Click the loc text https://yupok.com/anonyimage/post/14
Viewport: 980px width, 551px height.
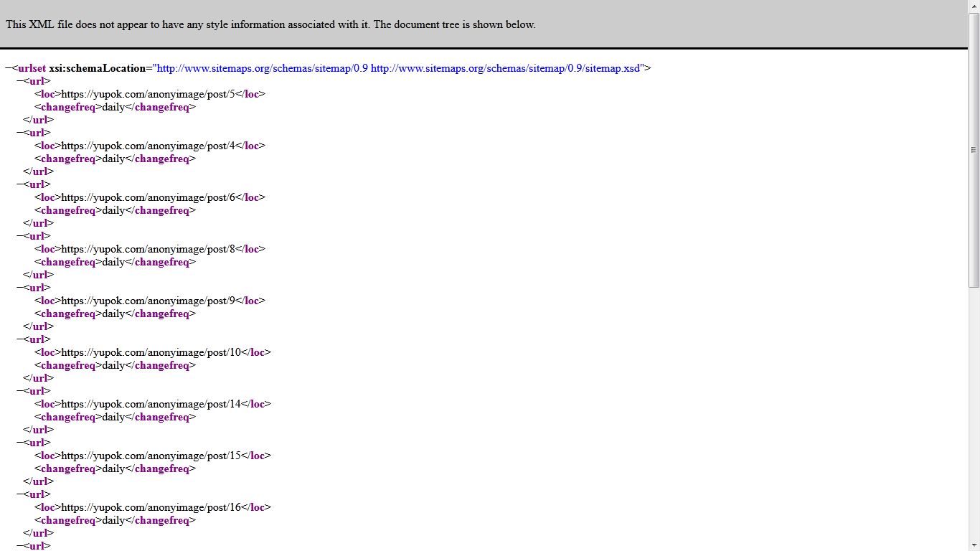pyautogui.click(x=151, y=404)
